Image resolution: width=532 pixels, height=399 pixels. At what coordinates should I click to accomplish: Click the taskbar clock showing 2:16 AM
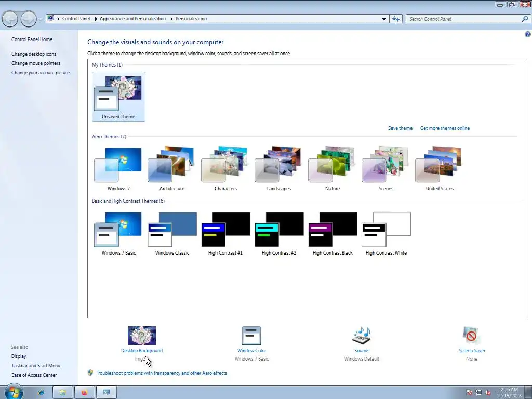(x=509, y=393)
